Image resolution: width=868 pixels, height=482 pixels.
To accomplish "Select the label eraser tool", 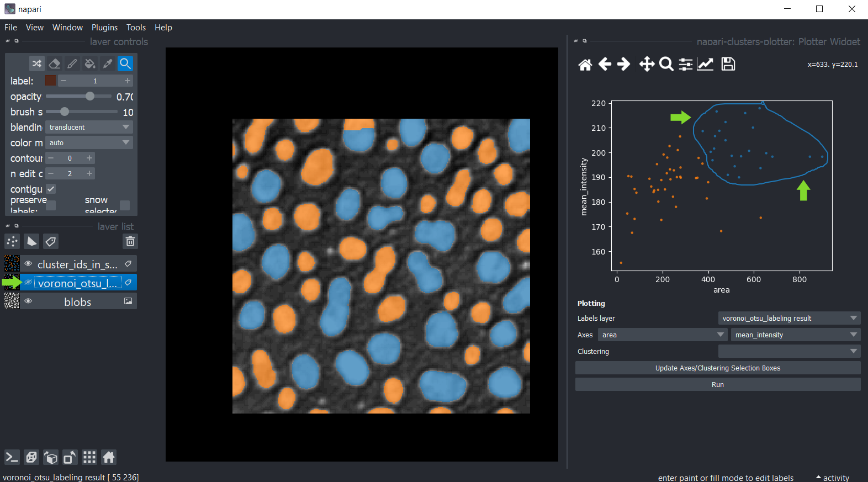I will coord(54,63).
